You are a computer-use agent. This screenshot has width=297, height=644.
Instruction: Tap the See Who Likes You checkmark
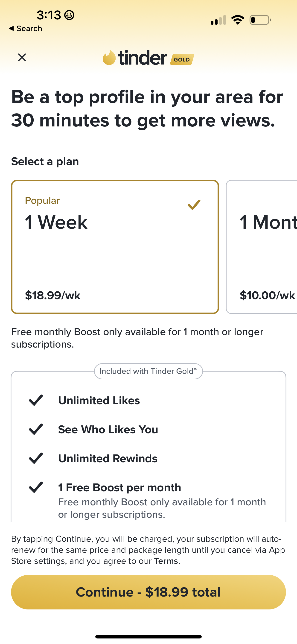36,429
